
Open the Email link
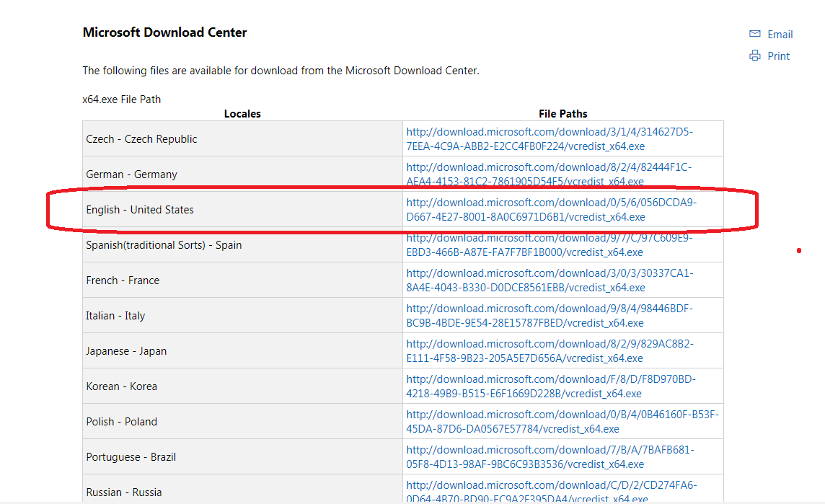coord(780,34)
